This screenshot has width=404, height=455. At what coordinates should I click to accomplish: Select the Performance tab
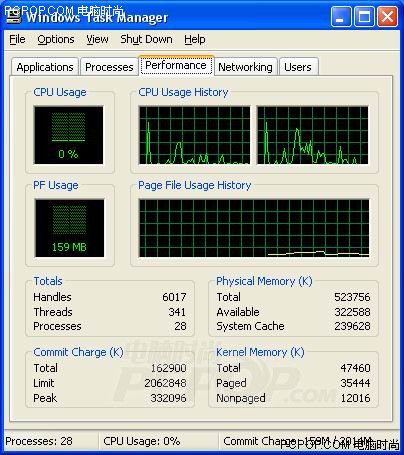tap(176, 65)
